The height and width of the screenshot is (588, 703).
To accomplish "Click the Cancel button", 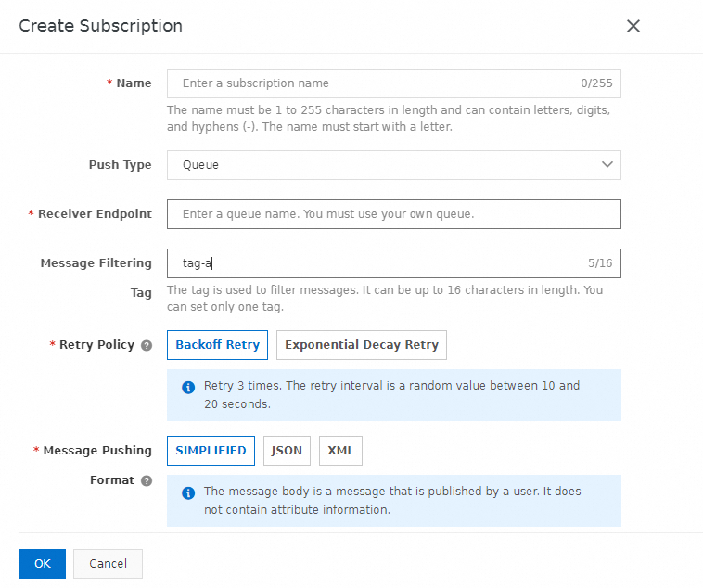I will point(109,564).
